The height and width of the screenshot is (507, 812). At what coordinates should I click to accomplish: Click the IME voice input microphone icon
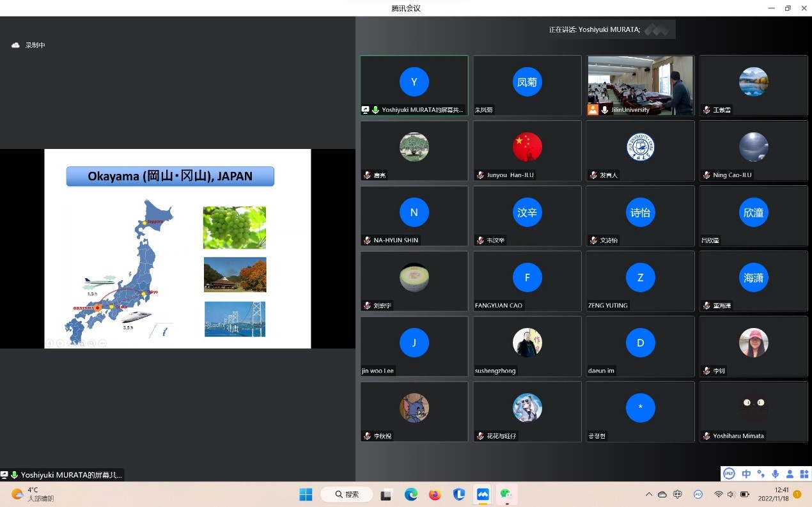point(775,474)
